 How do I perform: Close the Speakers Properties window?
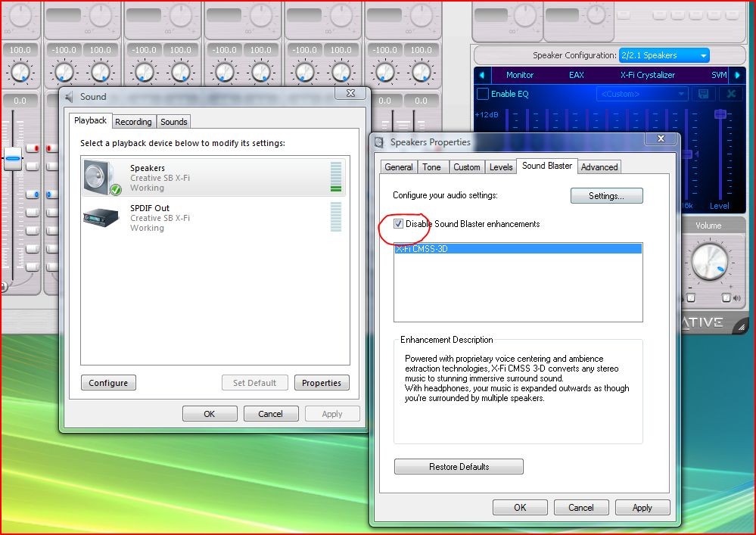point(661,138)
